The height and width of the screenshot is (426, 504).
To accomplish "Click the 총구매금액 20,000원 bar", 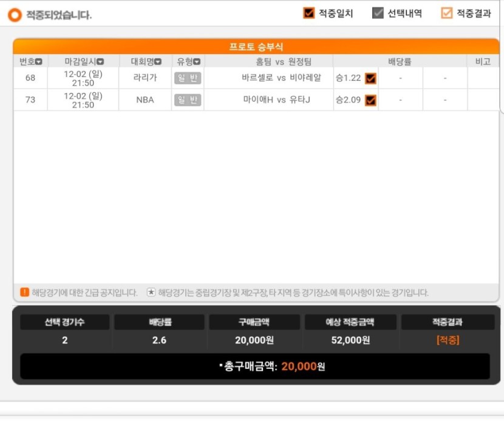I will point(255,367).
